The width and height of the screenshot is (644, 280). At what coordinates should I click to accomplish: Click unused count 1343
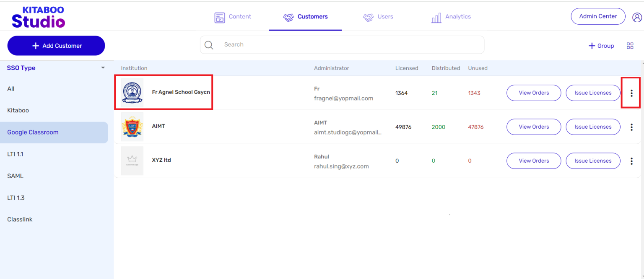[x=474, y=93]
